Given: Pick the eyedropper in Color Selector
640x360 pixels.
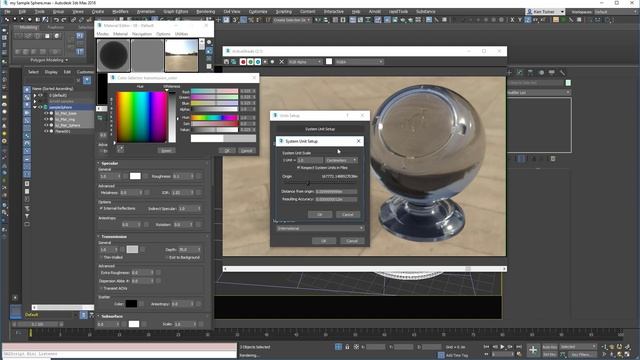Looking at the screenshot, I should click(121, 149).
